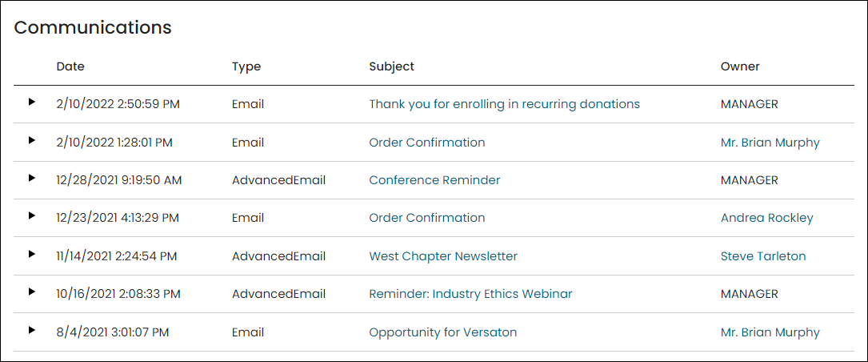
Task: Open the Opportunity for Versaton link
Action: (443, 332)
